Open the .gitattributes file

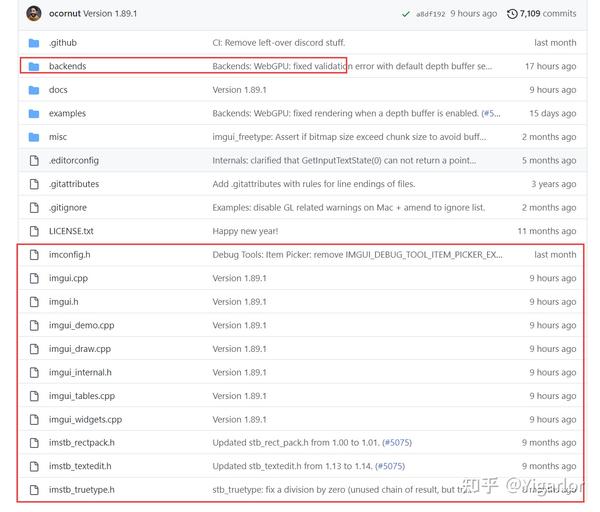(74, 184)
